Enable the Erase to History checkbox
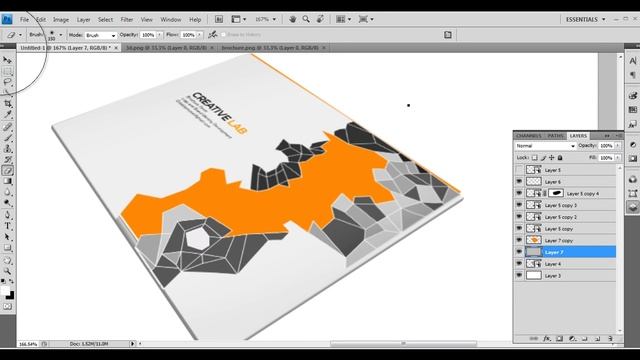This screenshot has width=640, height=360. click(x=223, y=35)
